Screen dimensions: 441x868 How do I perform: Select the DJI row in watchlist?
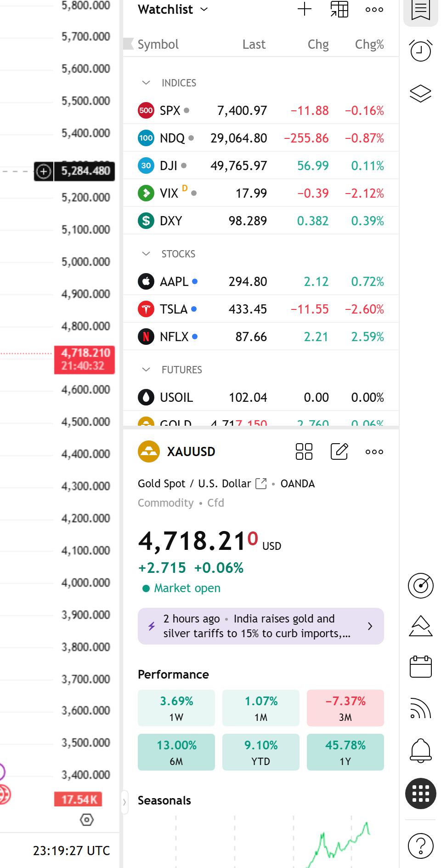pyautogui.click(x=261, y=166)
